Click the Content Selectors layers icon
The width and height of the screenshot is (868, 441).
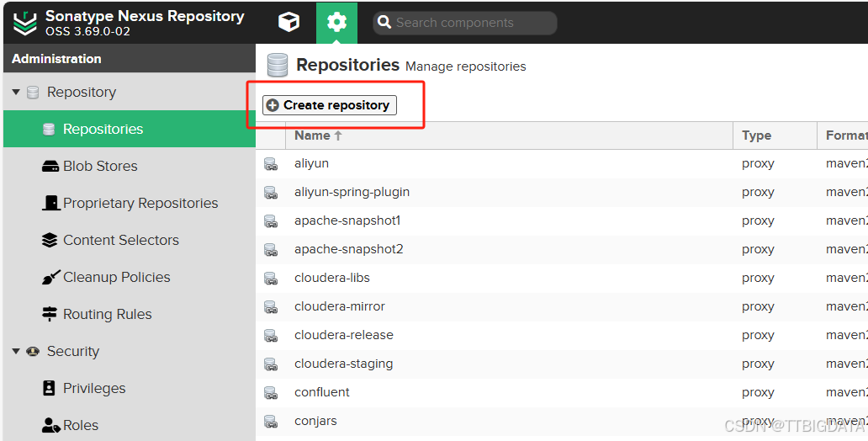50,240
